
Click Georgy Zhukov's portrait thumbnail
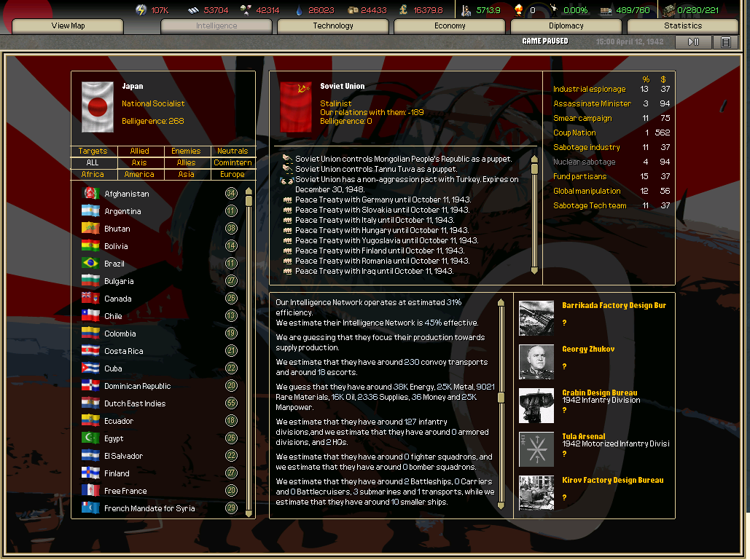coord(536,362)
